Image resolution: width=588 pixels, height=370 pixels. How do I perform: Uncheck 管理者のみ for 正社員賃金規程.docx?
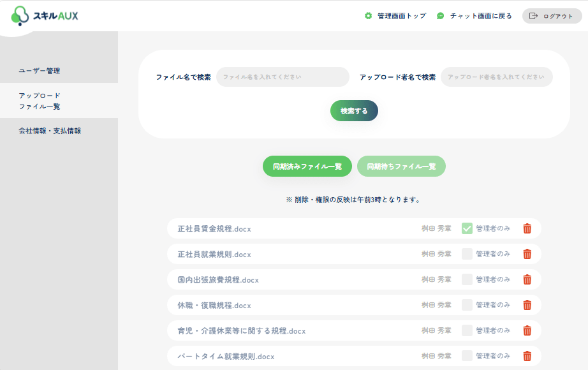(x=467, y=228)
